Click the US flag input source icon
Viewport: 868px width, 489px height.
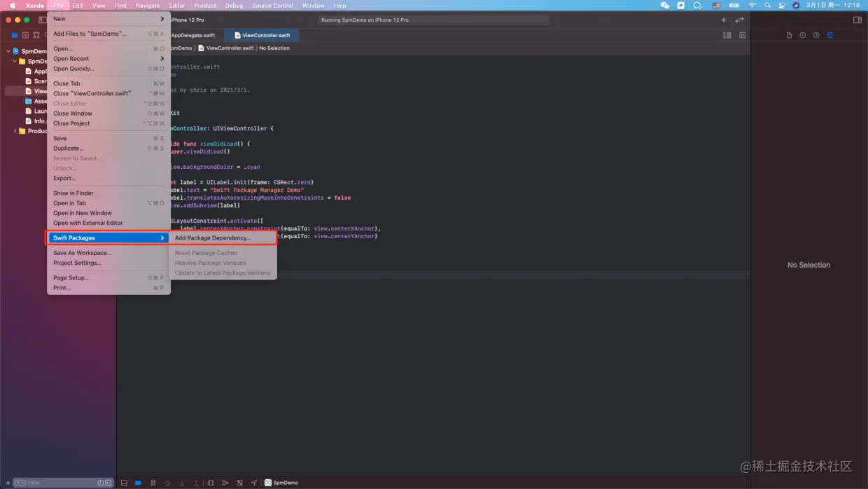[716, 6]
